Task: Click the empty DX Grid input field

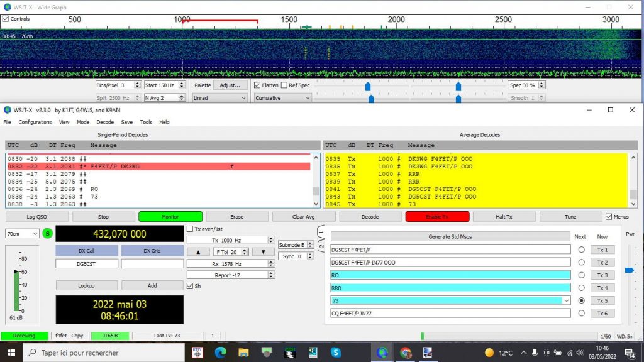Action: point(152,264)
